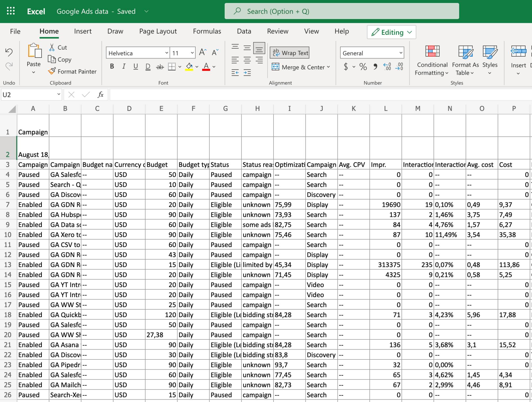Viewport: 532px width, 402px height.
Task: Click the Undo arrow icon
Action: [9, 52]
